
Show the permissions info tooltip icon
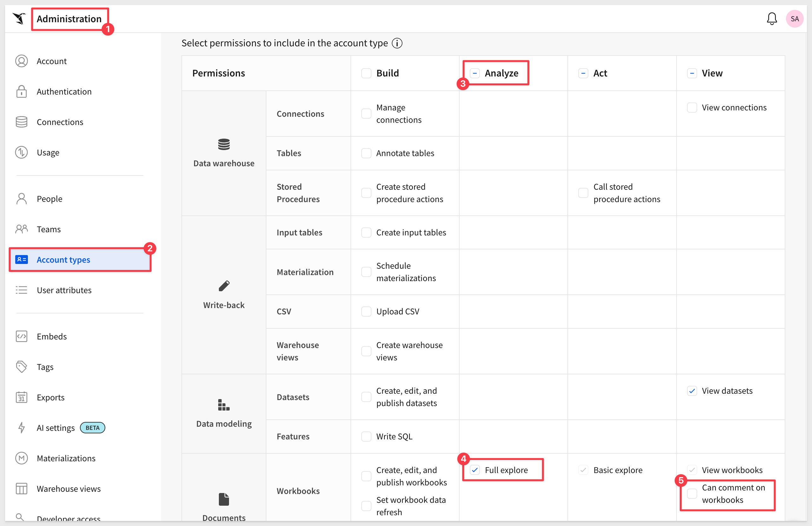397,43
